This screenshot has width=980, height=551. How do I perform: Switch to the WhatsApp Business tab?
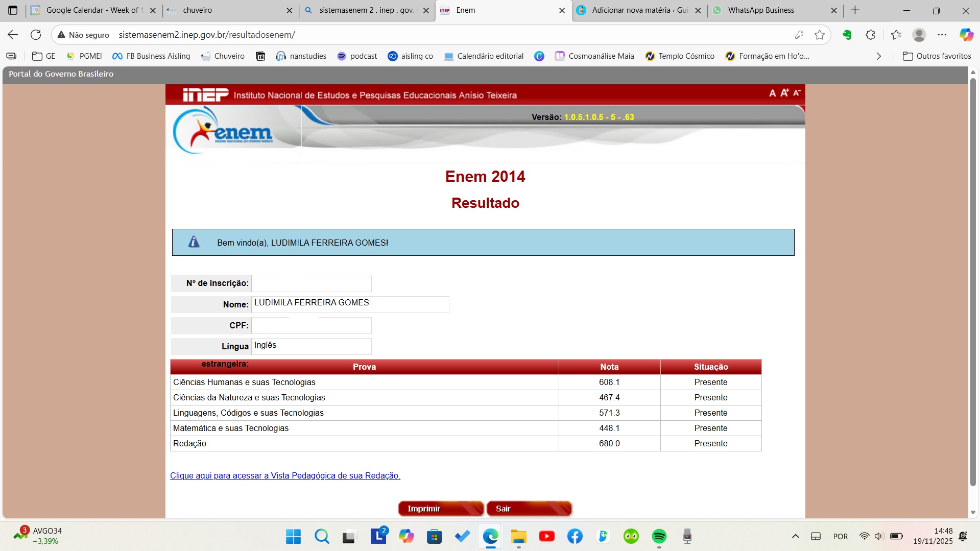tap(761, 10)
